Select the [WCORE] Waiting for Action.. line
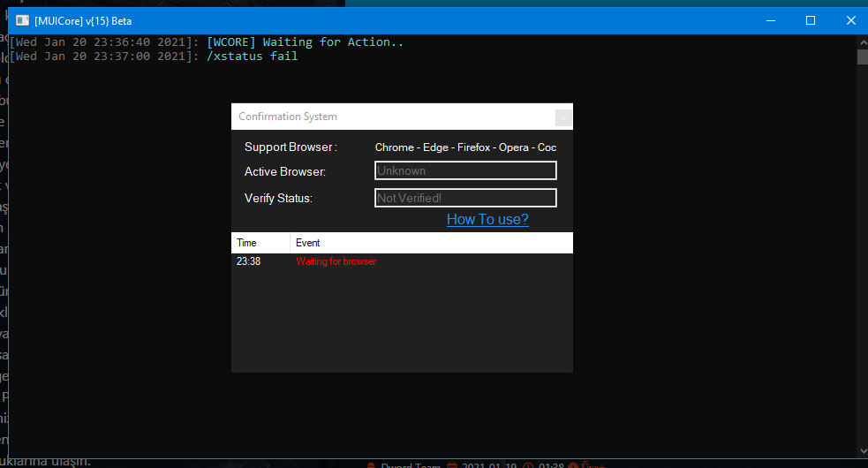Screen dimensions: 868x468 click(305, 42)
